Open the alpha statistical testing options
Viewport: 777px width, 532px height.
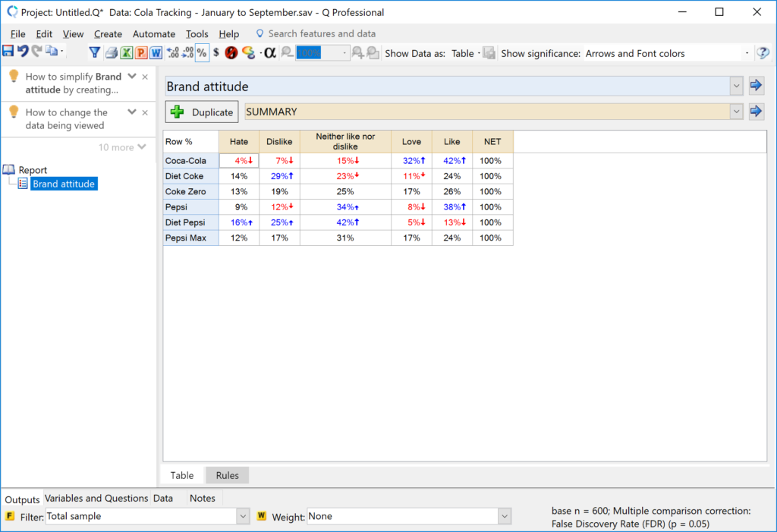[269, 52]
